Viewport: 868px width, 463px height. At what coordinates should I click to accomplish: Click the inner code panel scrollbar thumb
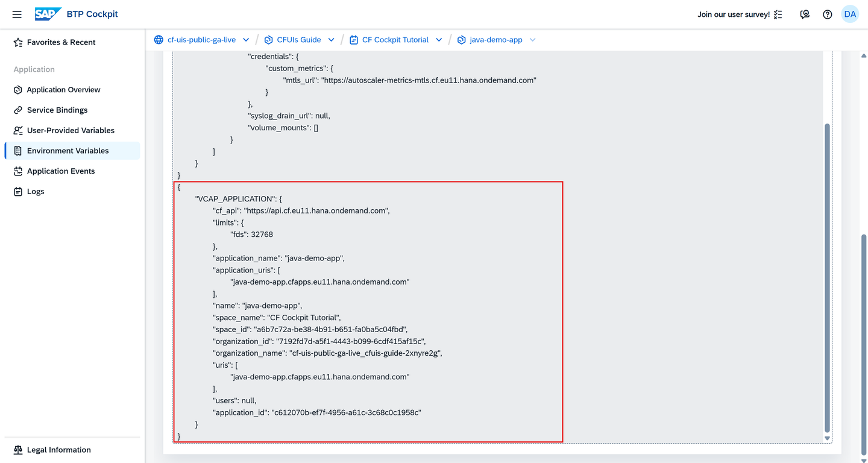click(x=827, y=277)
